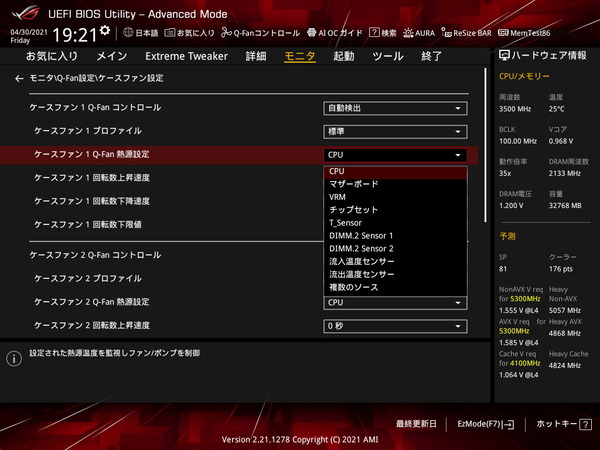Click the info icon in the help area
This screenshot has height=450, width=600.
(14, 359)
